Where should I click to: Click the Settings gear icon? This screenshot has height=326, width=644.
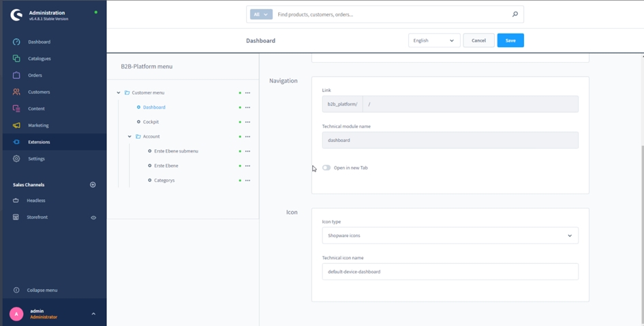tap(16, 159)
